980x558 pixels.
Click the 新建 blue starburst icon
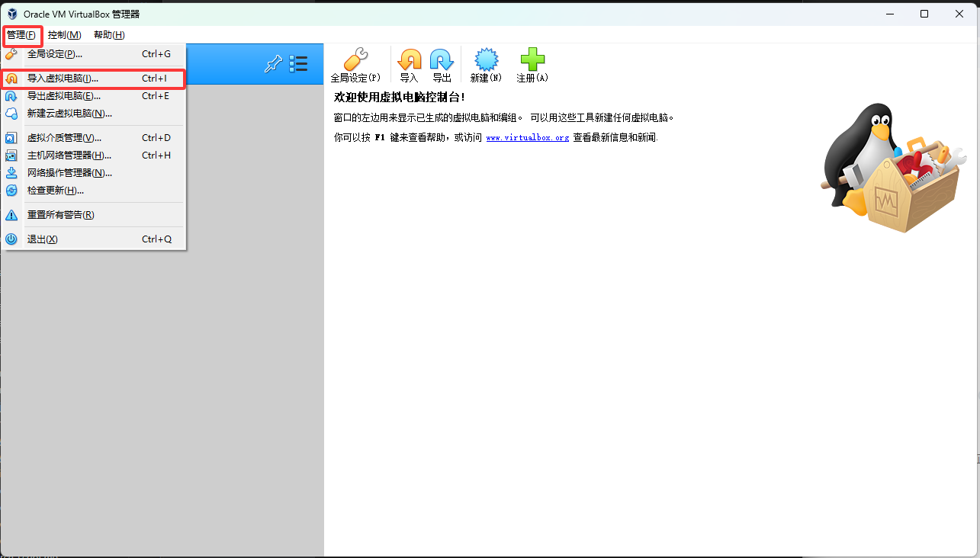486,60
